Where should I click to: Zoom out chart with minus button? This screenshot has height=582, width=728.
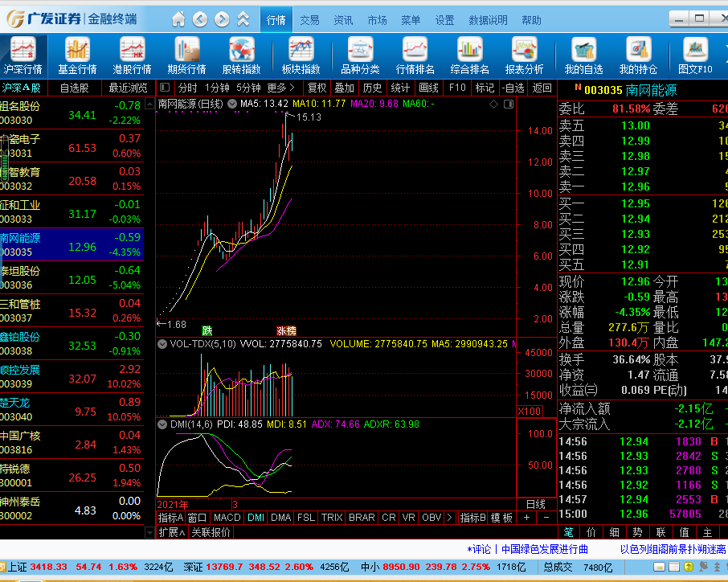[x=546, y=518]
